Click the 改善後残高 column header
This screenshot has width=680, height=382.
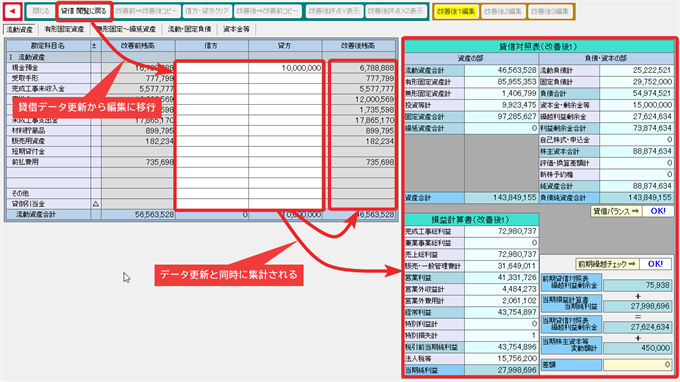click(x=359, y=46)
